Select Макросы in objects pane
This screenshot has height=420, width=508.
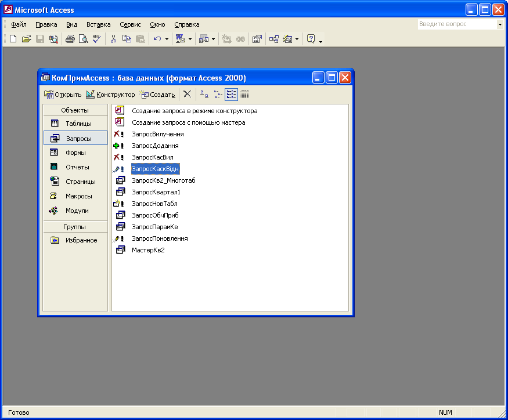[75, 196]
